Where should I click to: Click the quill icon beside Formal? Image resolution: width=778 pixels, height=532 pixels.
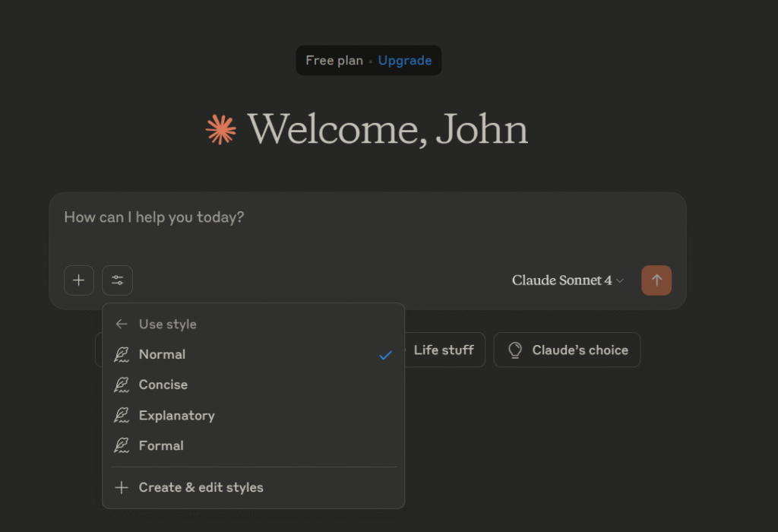point(122,445)
